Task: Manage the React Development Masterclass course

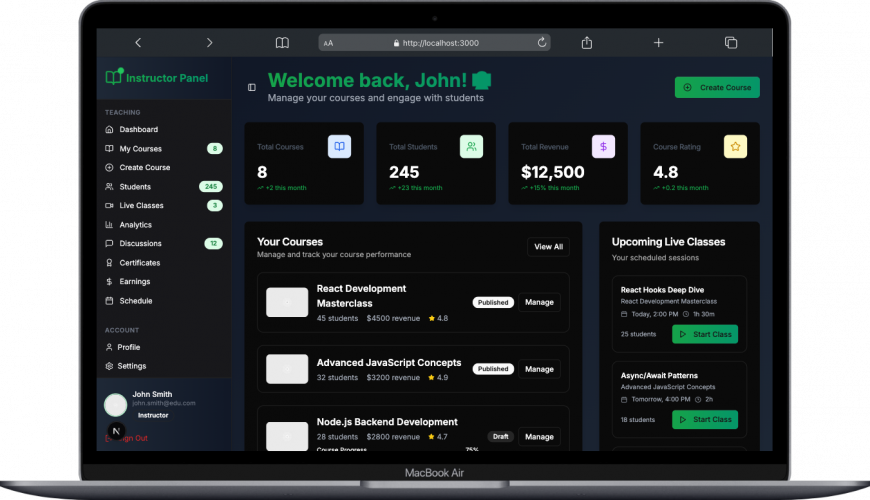Action: pyautogui.click(x=539, y=302)
